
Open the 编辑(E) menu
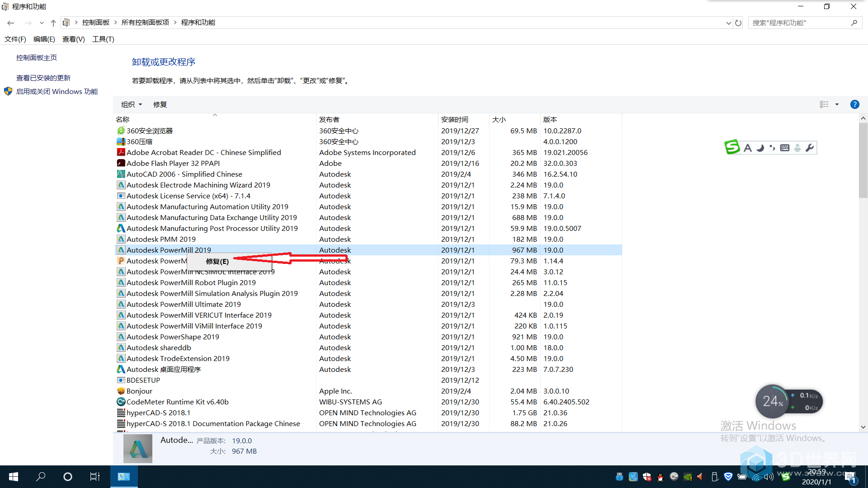(44, 39)
